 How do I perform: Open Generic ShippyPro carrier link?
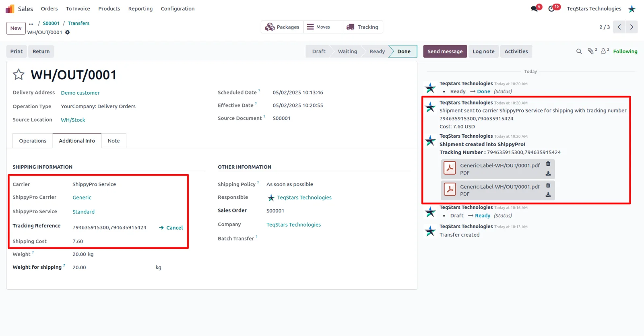(82, 198)
